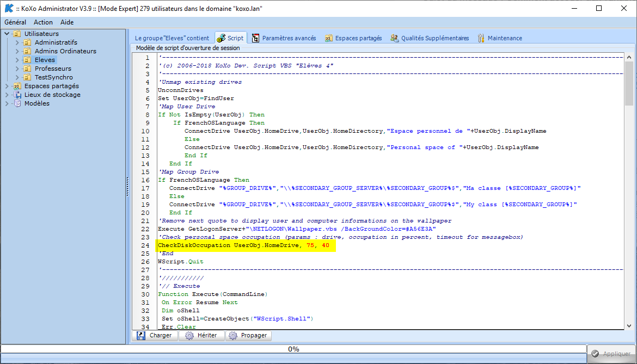637x364 pixels.
Task: Expand the TestSynchro group node
Action: coord(17,77)
